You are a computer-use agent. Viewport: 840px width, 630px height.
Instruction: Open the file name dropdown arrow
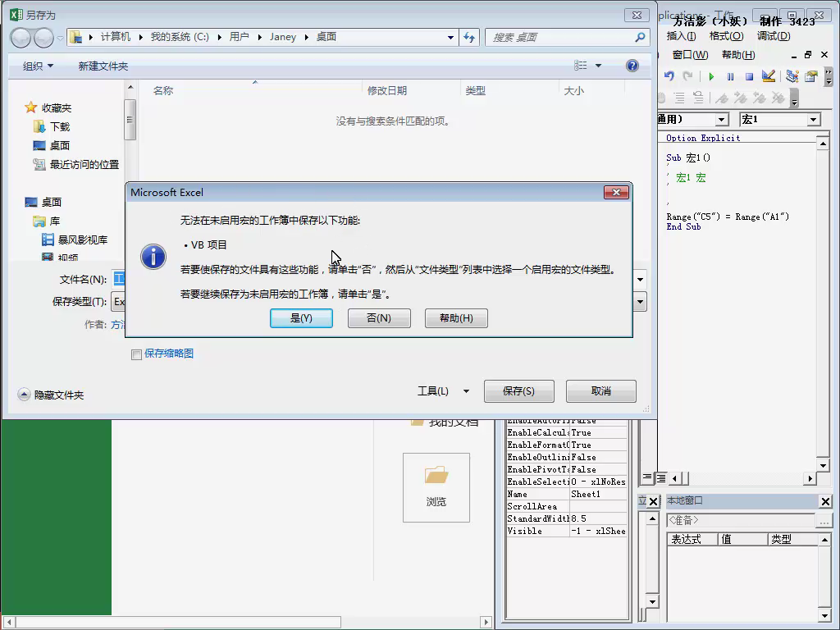coord(640,279)
